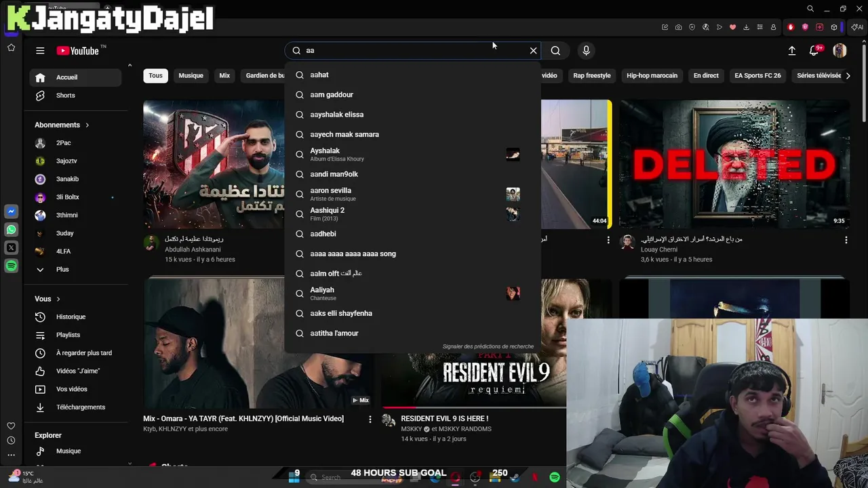Image resolution: width=868 pixels, height=488 pixels.
Task: Select the Musique filter chip
Action: pyautogui.click(x=191, y=76)
